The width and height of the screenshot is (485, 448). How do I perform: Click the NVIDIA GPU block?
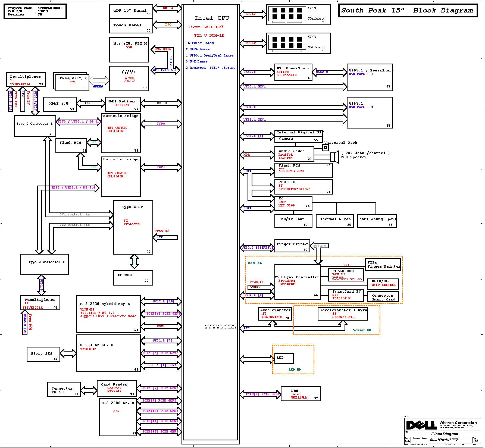click(x=129, y=78)
